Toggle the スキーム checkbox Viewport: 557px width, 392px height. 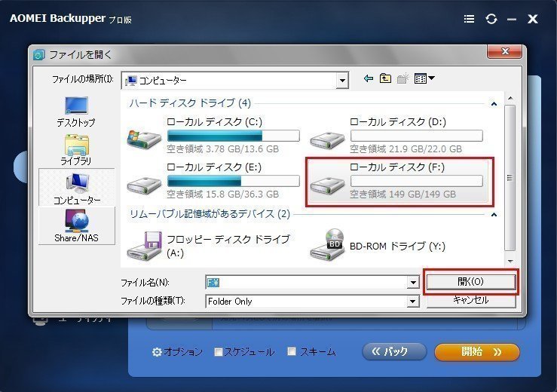(291, 351)
